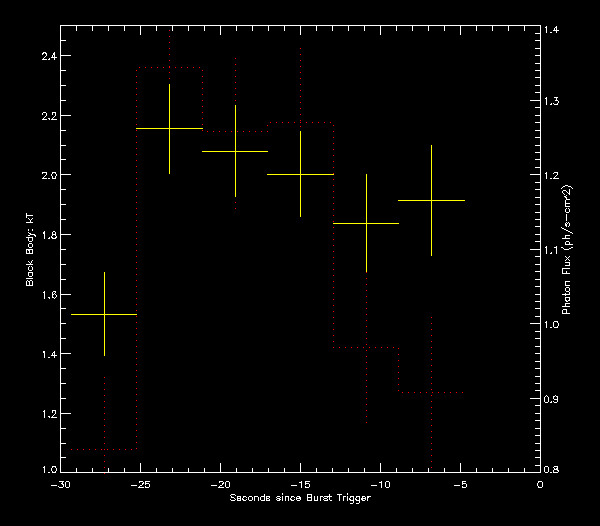Click the tall red dotted vertical line at -25

[137, 260]
